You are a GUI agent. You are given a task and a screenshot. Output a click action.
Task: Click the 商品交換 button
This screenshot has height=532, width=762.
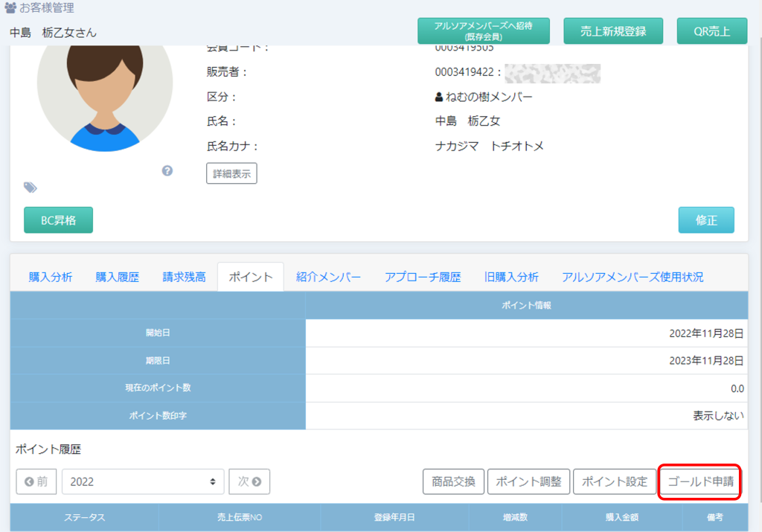point(454,481)
